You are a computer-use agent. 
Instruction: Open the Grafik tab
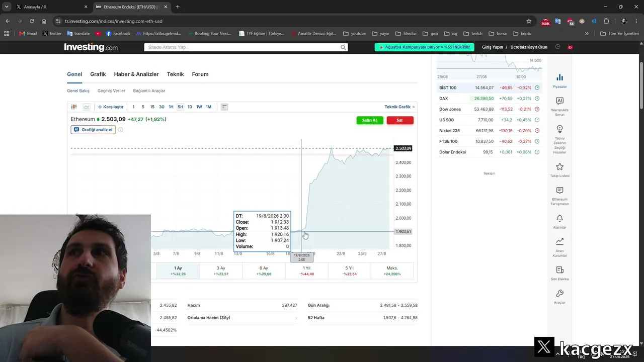(x=98, y=74)
